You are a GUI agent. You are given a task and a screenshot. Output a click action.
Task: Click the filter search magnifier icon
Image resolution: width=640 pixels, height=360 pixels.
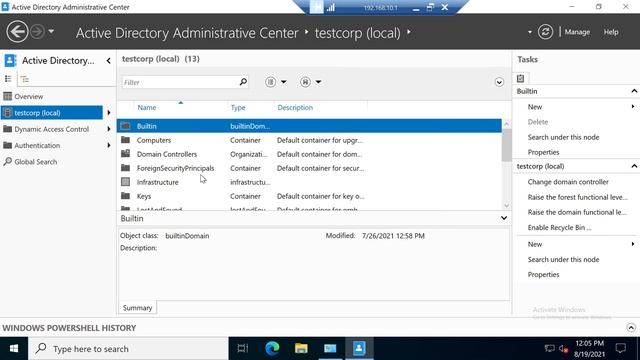click(x=243, y=82)
